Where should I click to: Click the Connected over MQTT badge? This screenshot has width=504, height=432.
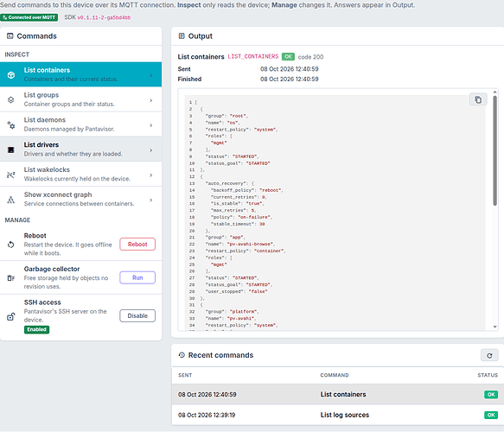coord(29,17)
